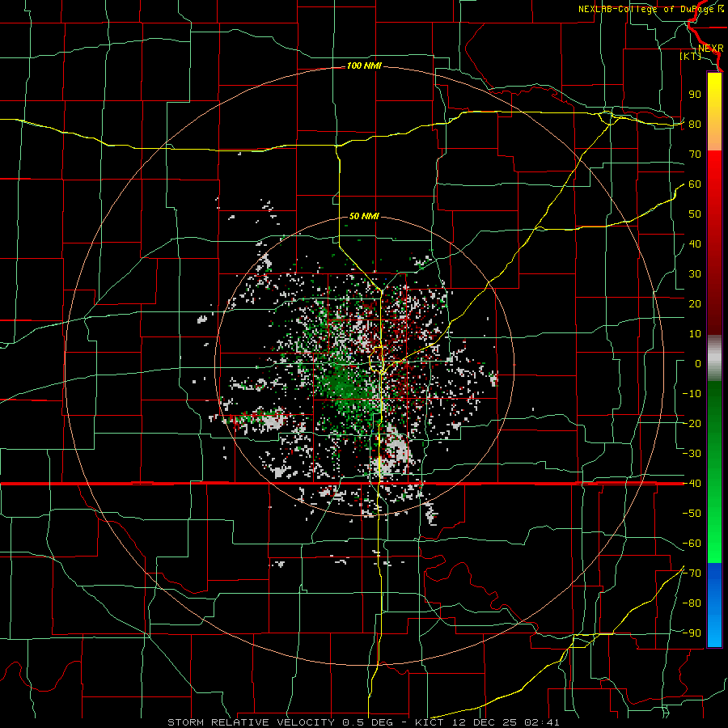728x728 pixels.
Task: Click the "80" positive scale label
Action: pos(695,125)
